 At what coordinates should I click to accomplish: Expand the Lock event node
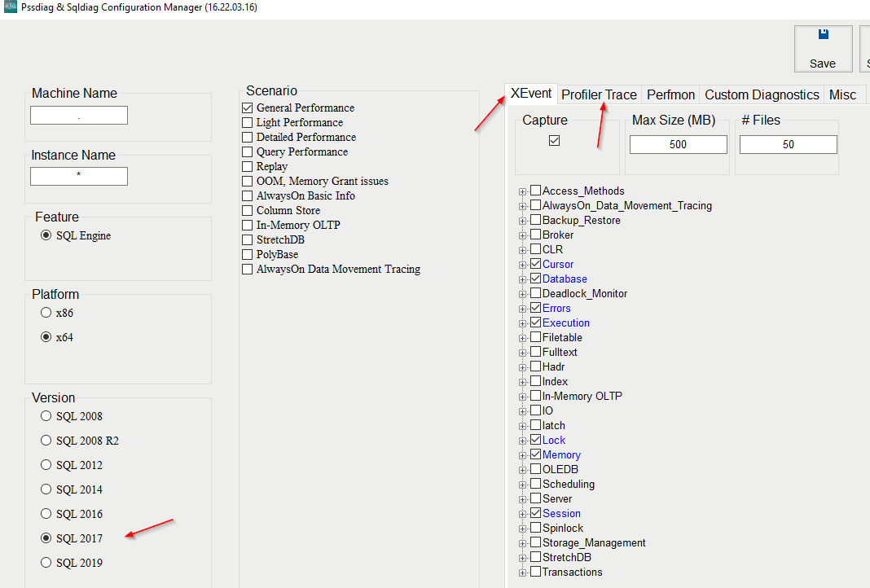click(521, 440)
